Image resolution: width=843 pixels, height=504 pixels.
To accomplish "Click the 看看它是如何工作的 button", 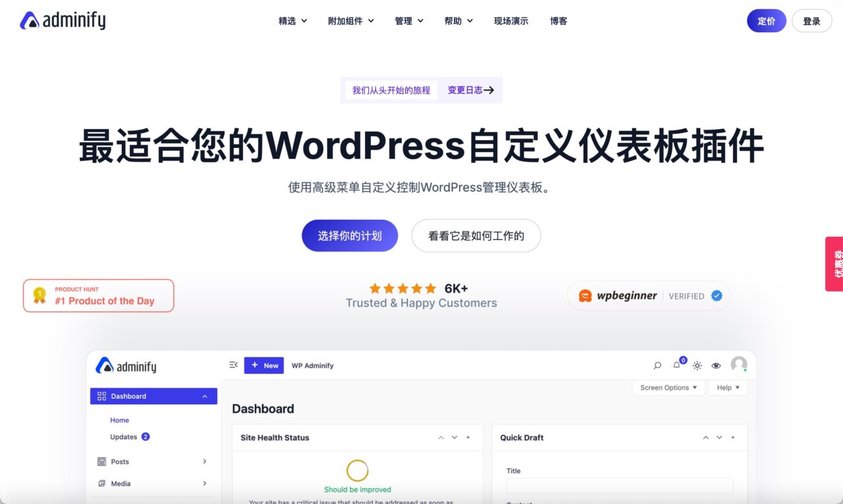I will click(476, 236).
